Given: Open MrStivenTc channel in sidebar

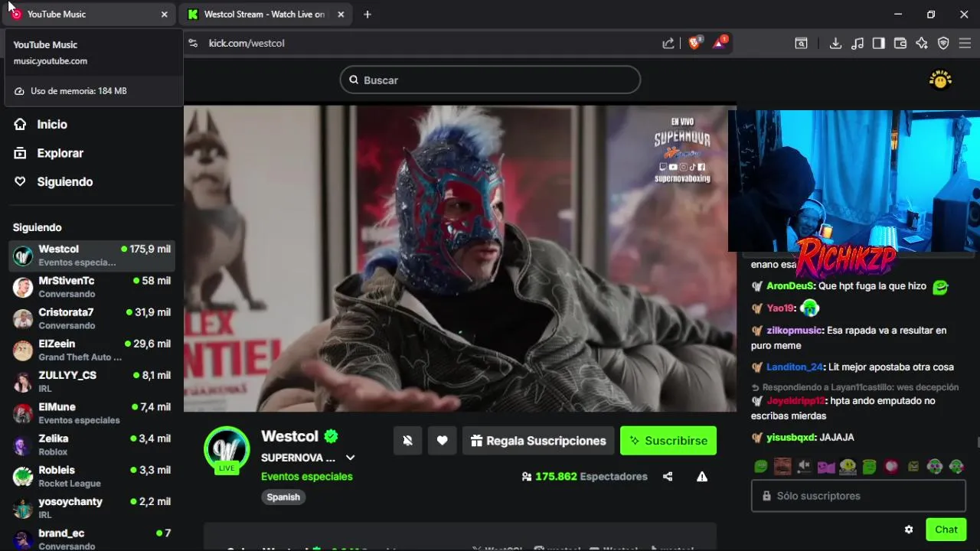Looking at the screenshot, I should 92,287.
